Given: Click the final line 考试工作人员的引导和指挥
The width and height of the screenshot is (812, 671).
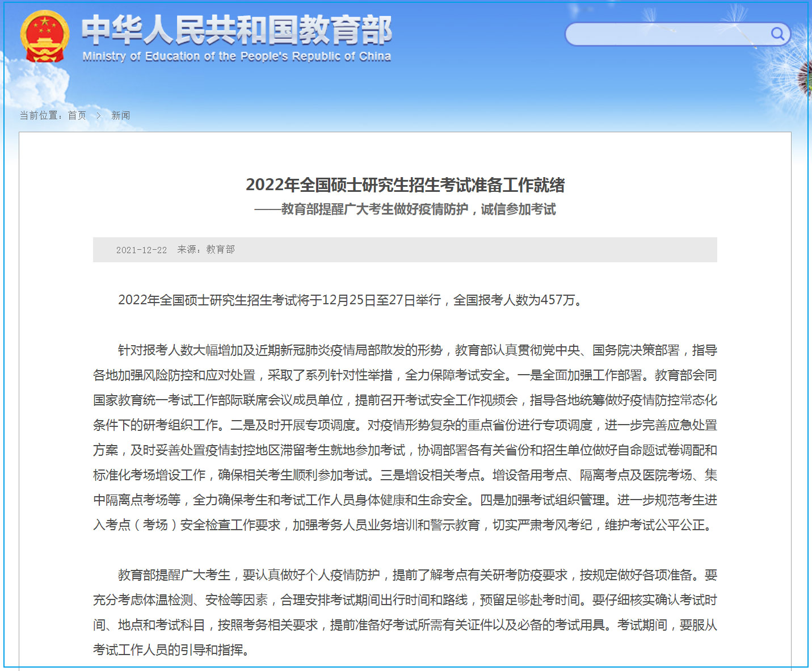Looking at the screenshot, I should [x=171, y=650].
